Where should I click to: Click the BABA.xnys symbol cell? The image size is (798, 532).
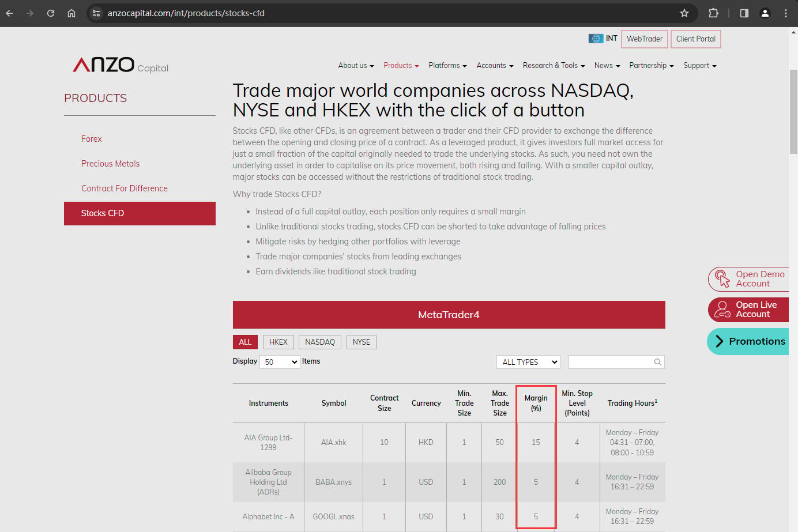click(x=334, y=482)
